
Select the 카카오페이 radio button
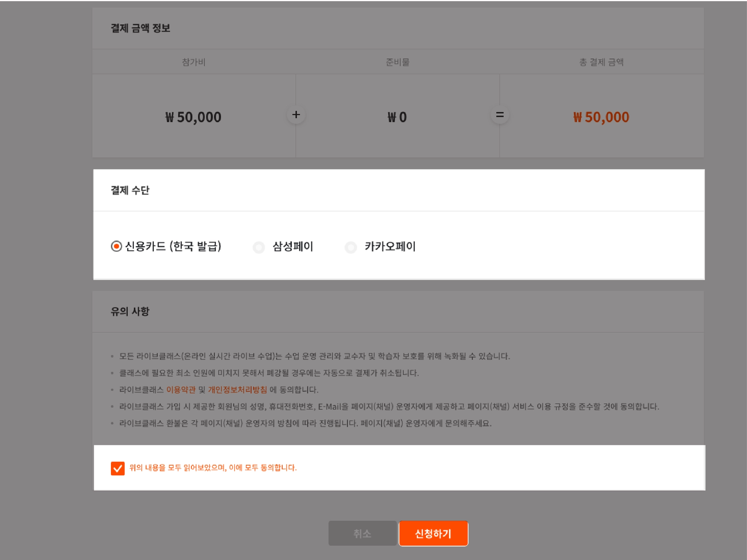click(x=351, y=247)
